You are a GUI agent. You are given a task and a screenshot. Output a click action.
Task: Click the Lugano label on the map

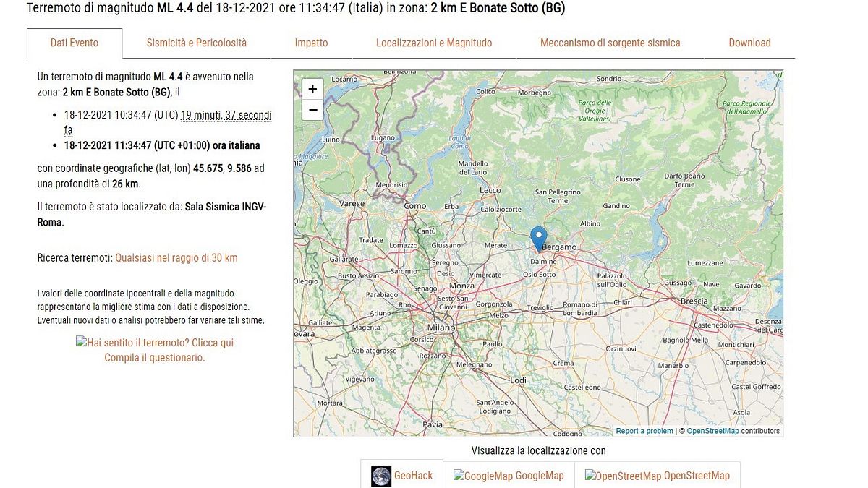[x=383, y=137]
